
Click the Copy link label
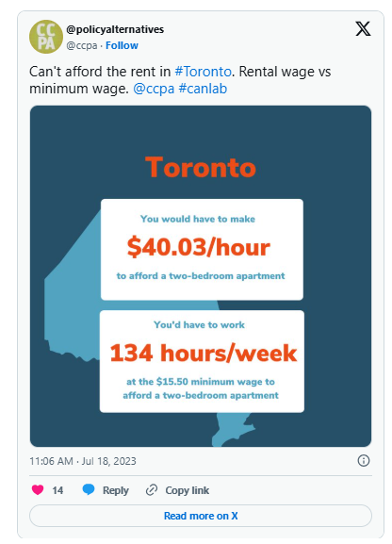tap(187, 490)
